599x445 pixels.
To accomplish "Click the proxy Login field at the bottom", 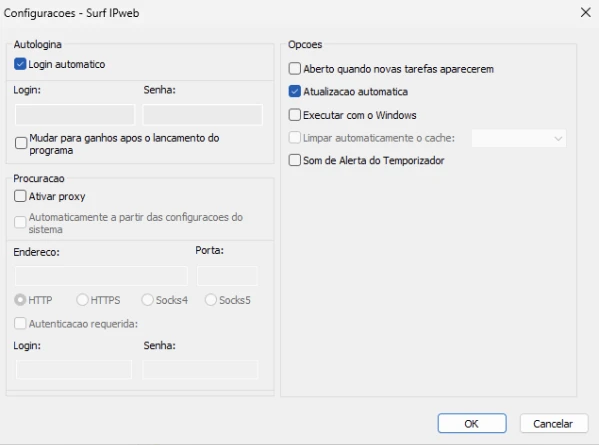I will pyautogui.click(x=74, y=369).
